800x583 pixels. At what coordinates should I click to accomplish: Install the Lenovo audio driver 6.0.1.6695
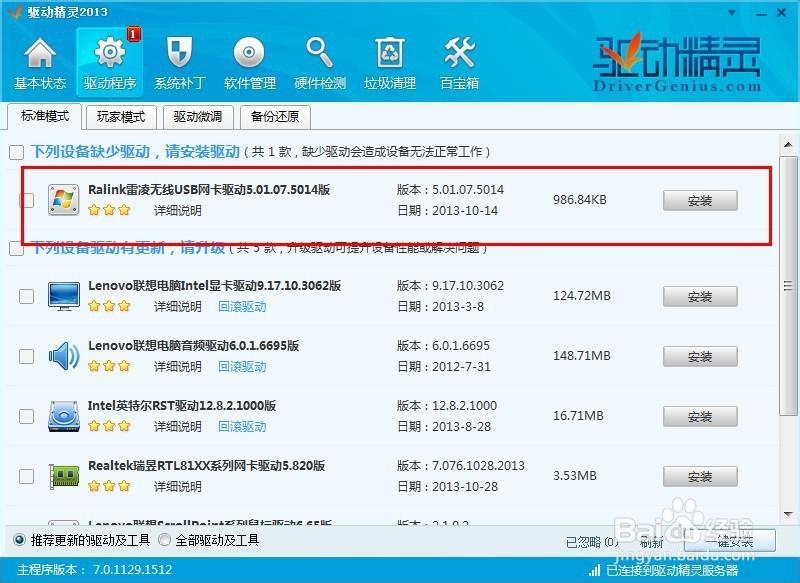700,356
